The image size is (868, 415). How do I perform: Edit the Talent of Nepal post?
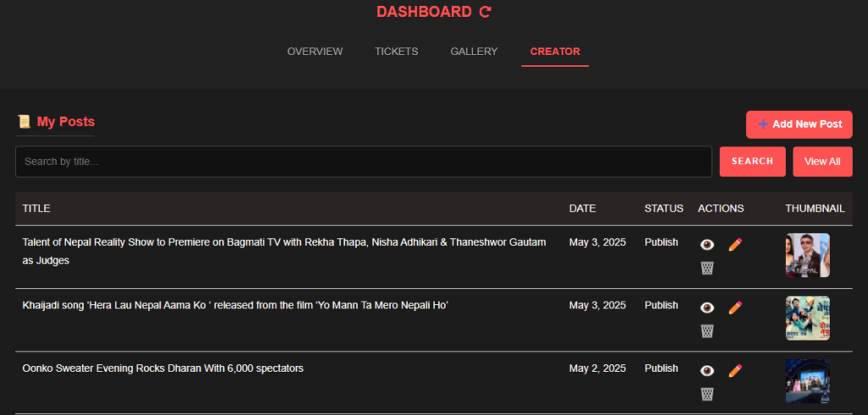click(735, 245)
